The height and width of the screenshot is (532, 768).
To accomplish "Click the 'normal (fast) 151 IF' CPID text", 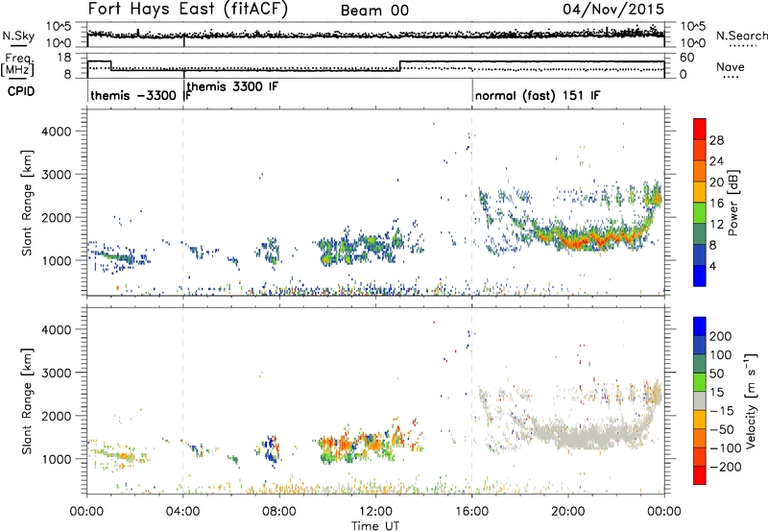I will 538,95.
